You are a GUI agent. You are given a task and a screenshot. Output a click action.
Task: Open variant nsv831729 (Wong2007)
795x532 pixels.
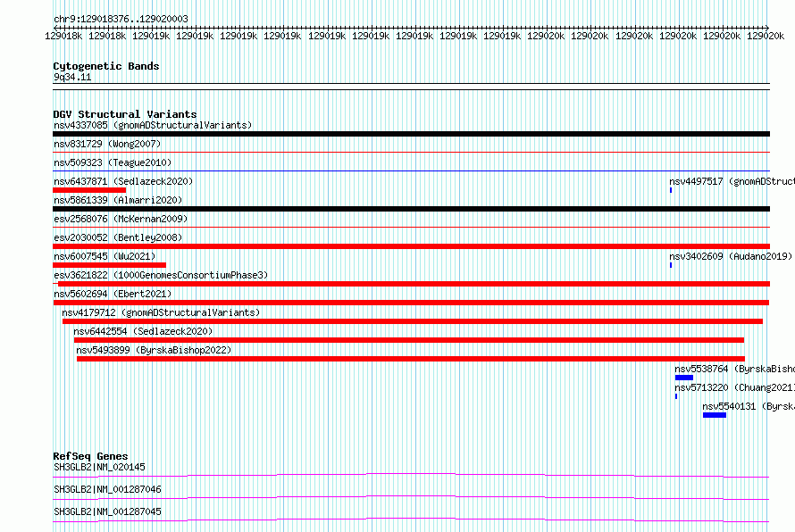click(x=107, y=144)
